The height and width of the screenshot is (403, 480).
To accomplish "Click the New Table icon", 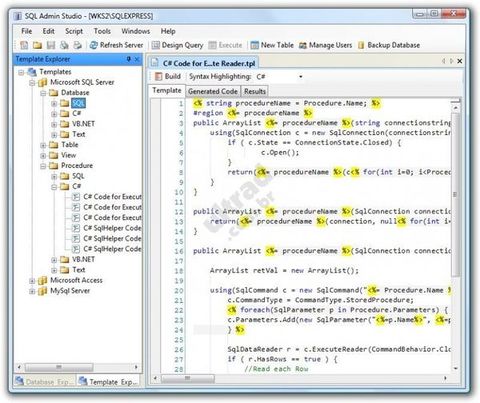I will [255, 45].
